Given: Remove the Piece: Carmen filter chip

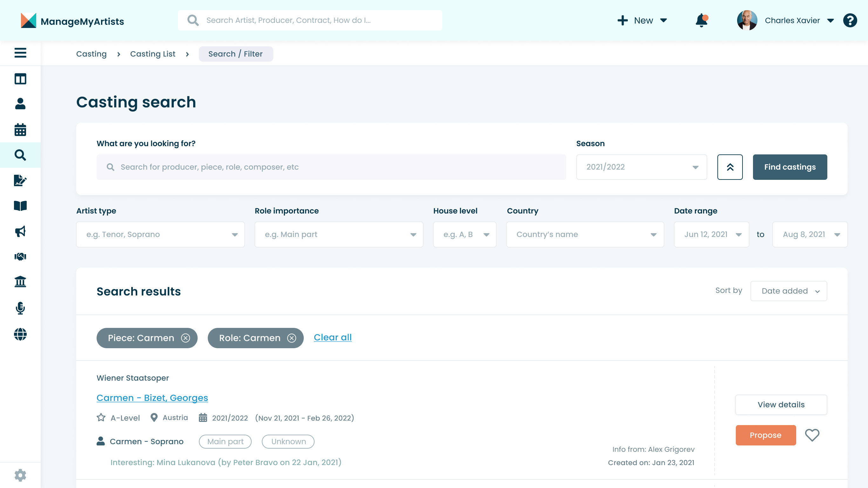Looking at the screenshot, I should click(185, 338).
